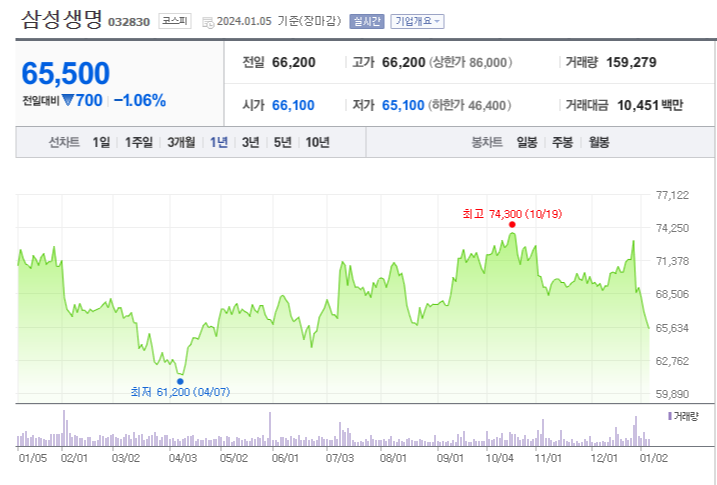This screenshot has width=717, height=485.
Task: Open the 기업개요 dropdown
Action: click(x=417, y=21)
